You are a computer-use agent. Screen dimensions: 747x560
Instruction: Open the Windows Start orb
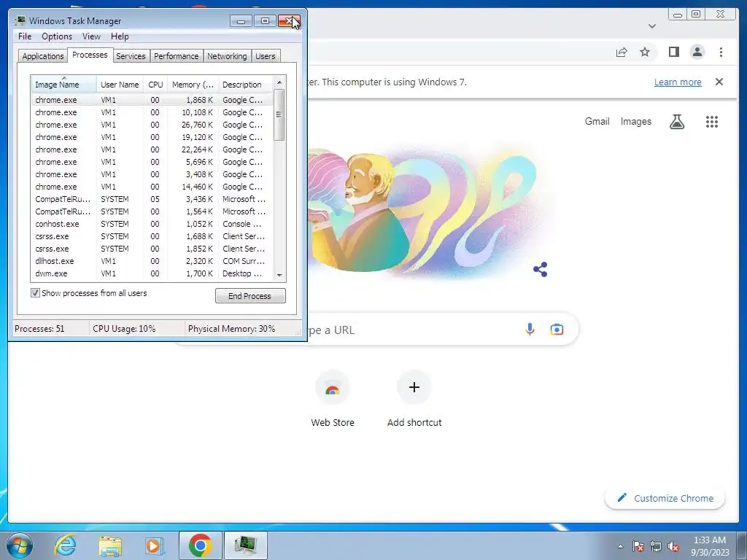click(x=20, y=545)
